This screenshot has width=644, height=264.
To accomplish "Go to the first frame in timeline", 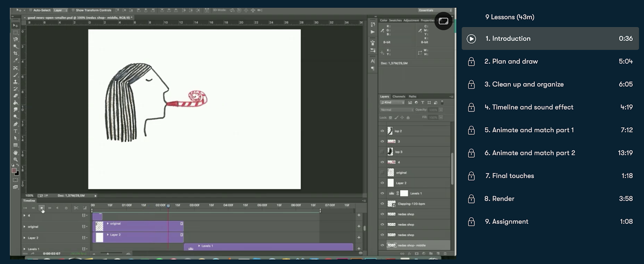I will coord(25,208).
